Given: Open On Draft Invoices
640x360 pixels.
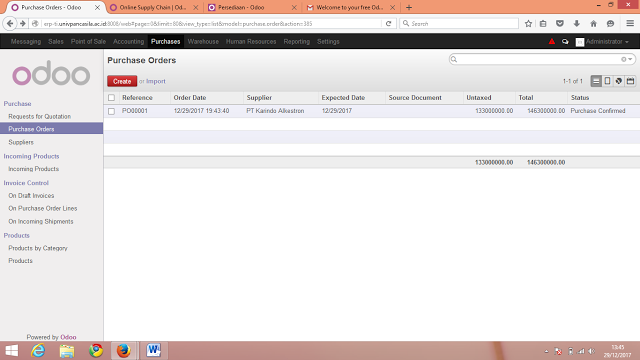Looking at the screenshot, I should 31,196.
